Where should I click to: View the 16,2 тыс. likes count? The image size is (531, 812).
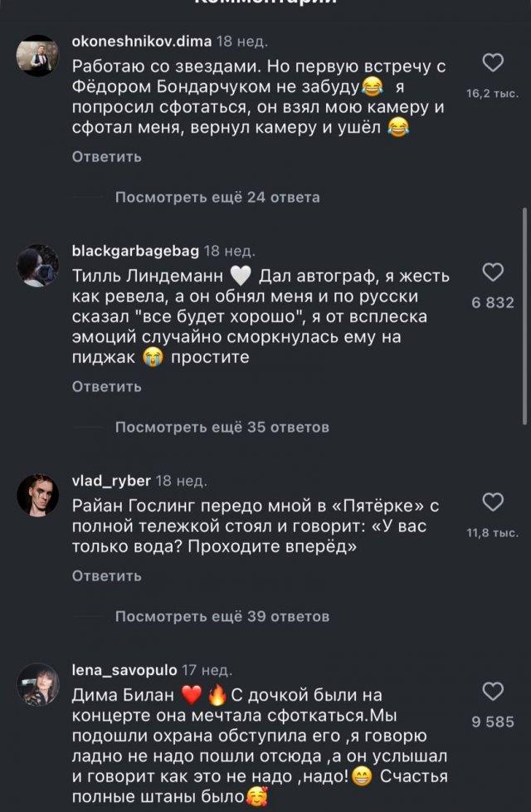tap(493, 94)
